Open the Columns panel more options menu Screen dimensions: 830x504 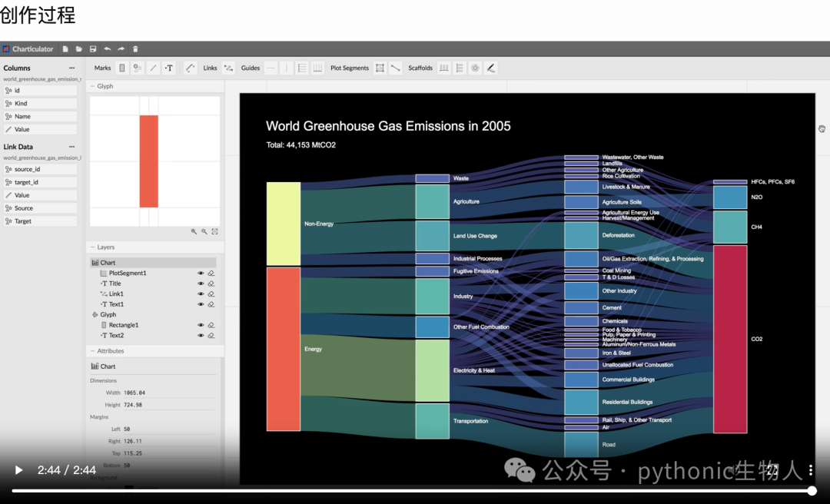pos(72,68)
